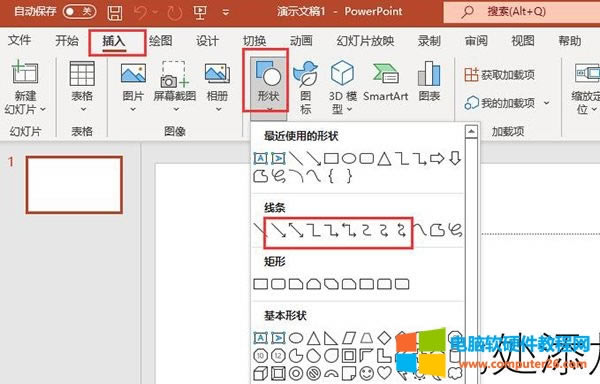Screen dimensions: 600x384
Task: Select smiley face in 基本形状
Action: coord(366,373)
